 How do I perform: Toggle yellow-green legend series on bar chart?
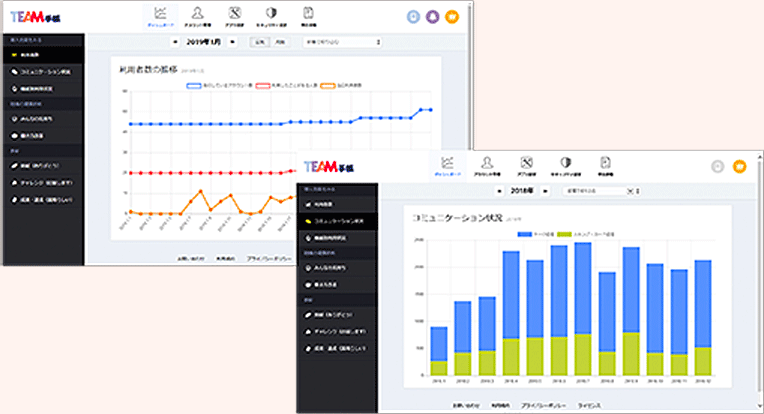click(x=586, y=235)
